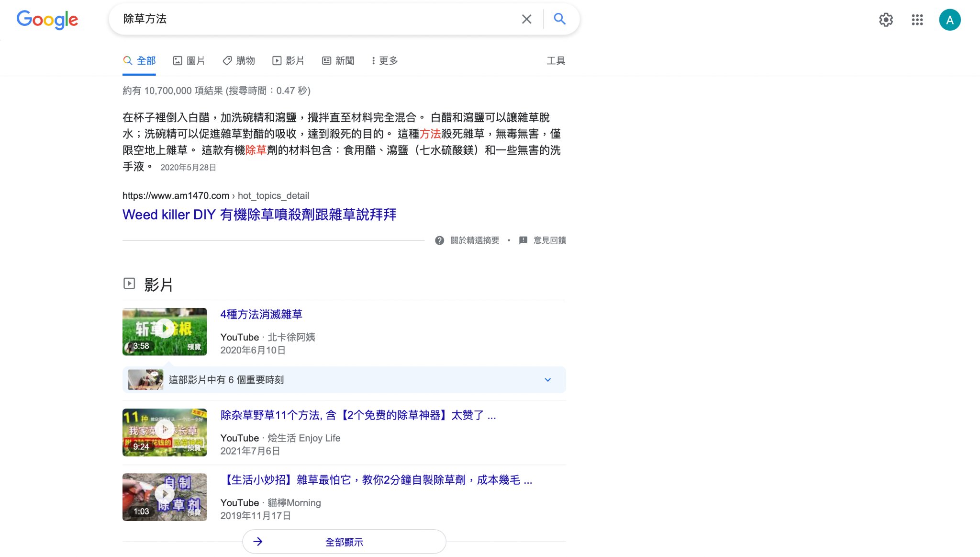Click the snippet date 2020年5月28日

tap(188, 167)
